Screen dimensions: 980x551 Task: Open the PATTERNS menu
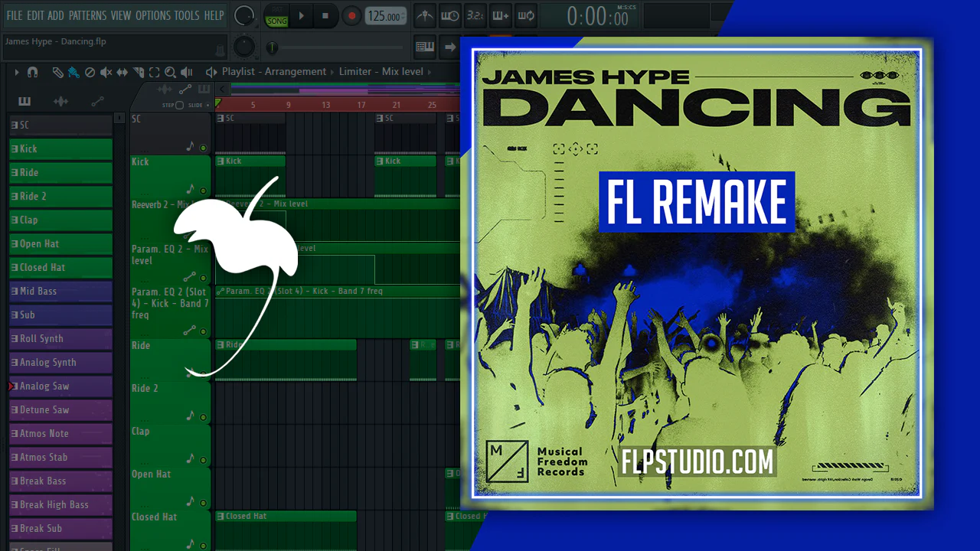point(87,15)
